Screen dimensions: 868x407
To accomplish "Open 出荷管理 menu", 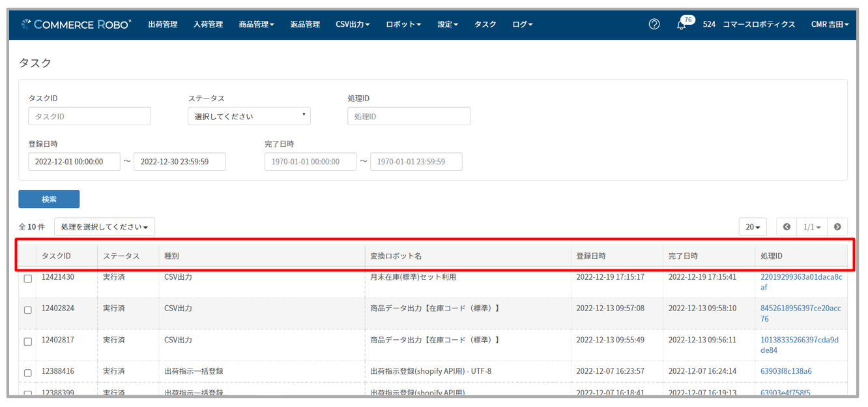I will [163, 24].
